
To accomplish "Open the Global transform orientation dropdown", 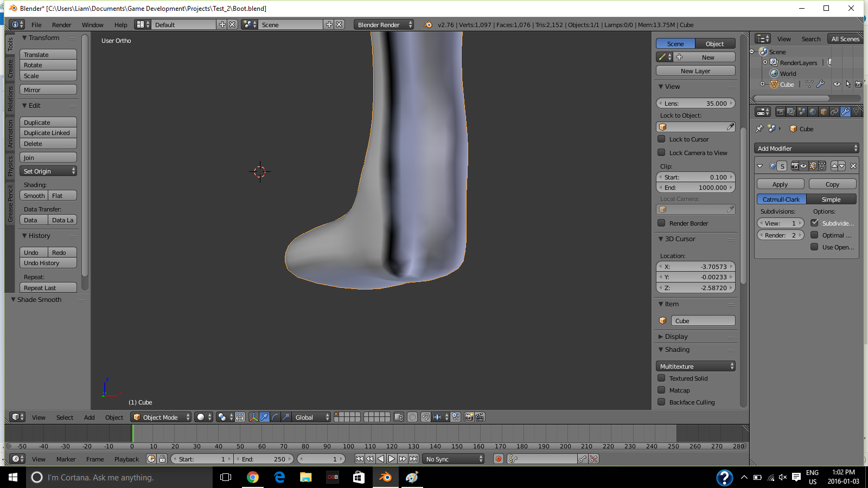I will (x=311, y=417).
